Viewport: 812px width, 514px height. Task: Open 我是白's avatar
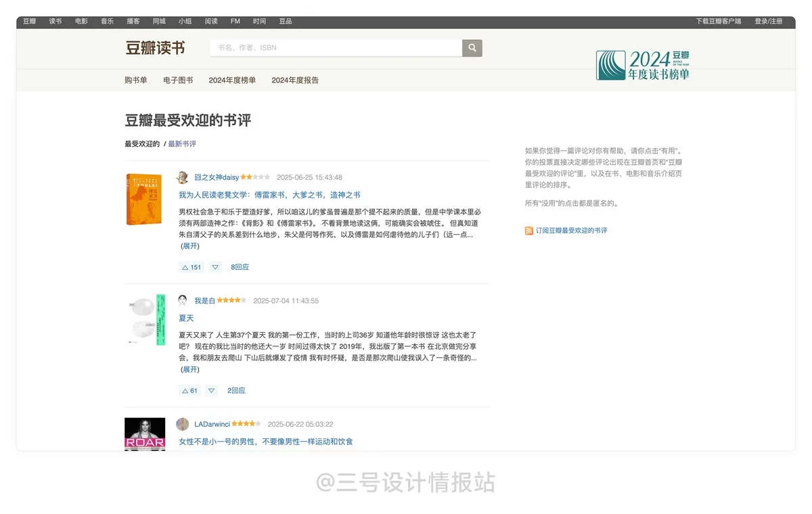183,300
